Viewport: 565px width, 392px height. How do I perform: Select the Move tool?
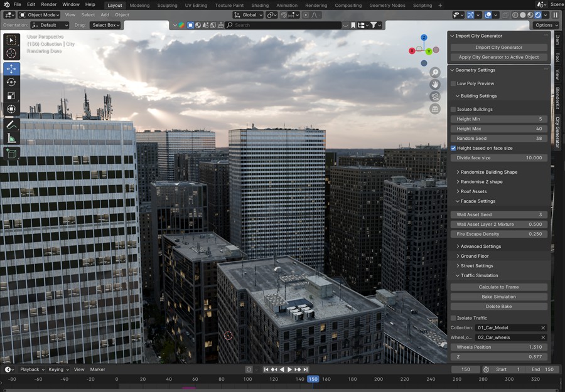(x=11, y=68)
